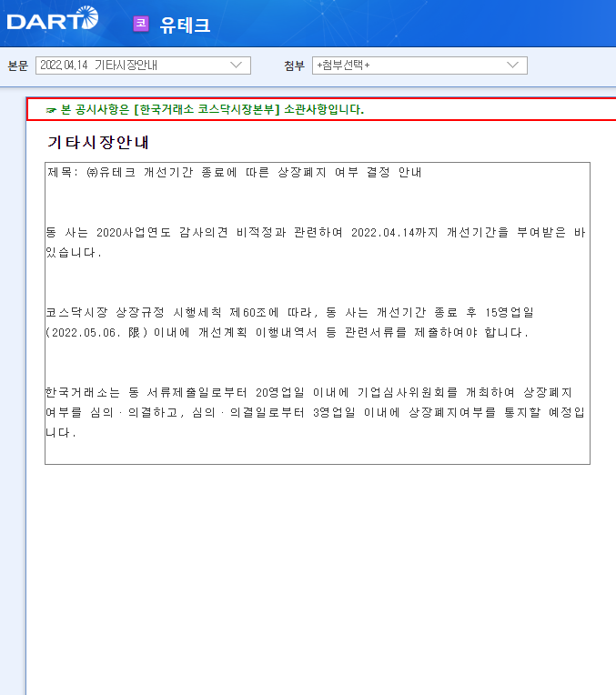The width and height of the screenshot is (616, 695).
Task: Click the company name 유테크 in header
Action: [185, 25]
